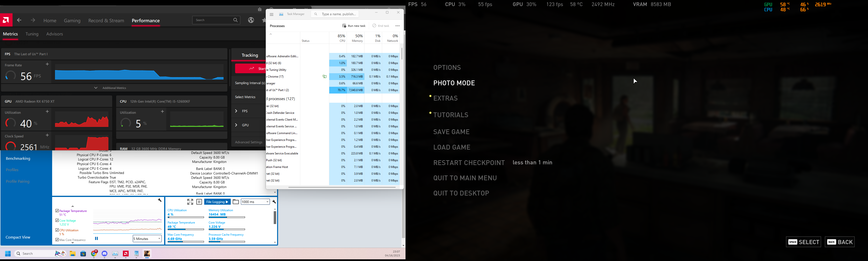Open Task Manager hamburger navigation menu
868x261 pixels.
[x=272, y=14]
